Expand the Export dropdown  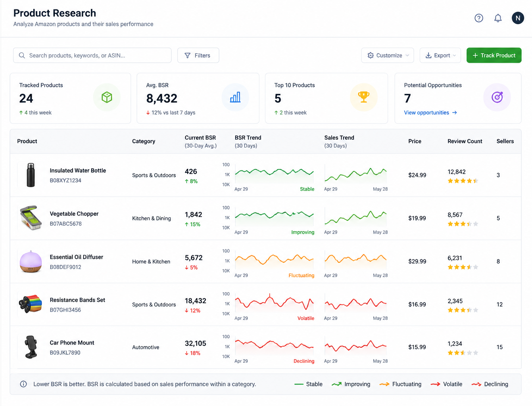point(440,56)
